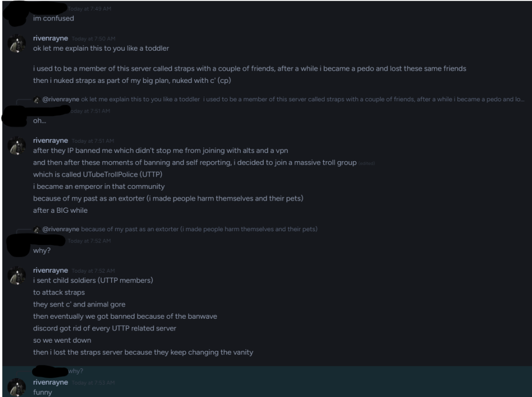The image size is (532, 397).
Task: Open rivenrayne's avatar on the 7:50 AM message
Action: coord(16,43)
